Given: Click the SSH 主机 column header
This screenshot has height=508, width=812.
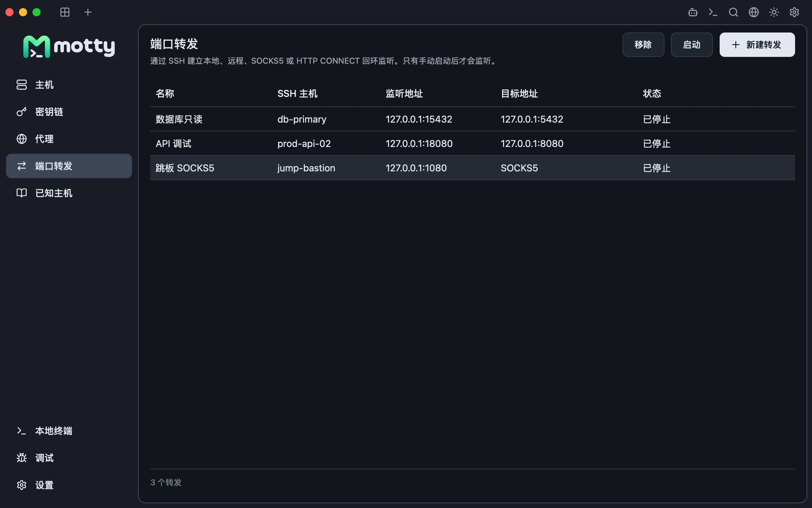Looking at the screenshot, I should 297,93.
